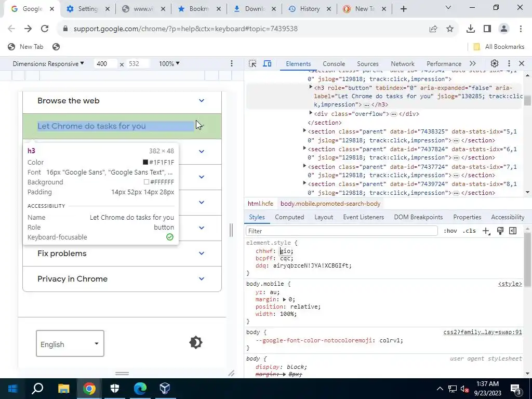Open the css2?family stylesheet link
This screenshot has width=532, height=399.
(x=483, y=332)
